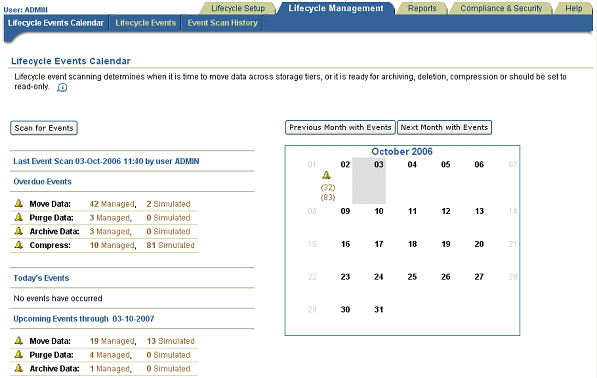The height and width of the screenshot is (378, 597).
Task: Click Next Month with Events button
Action: click(444, 127)
